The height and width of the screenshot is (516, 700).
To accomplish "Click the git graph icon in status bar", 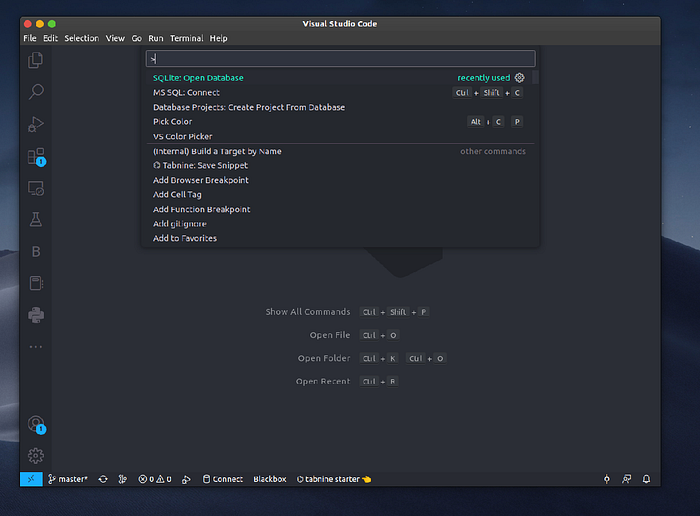I will pos(123,479).
